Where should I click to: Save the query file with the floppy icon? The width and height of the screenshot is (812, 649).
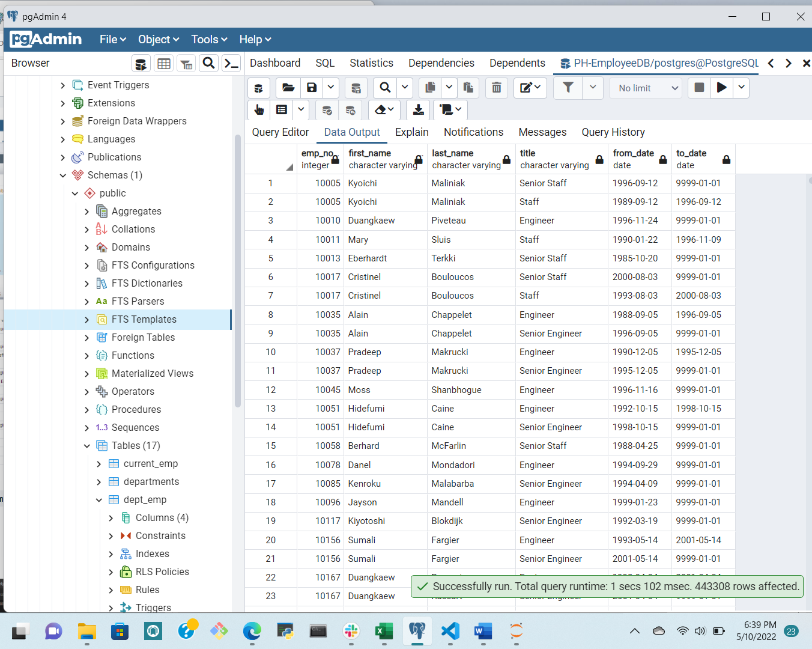(x=312, y=88)
